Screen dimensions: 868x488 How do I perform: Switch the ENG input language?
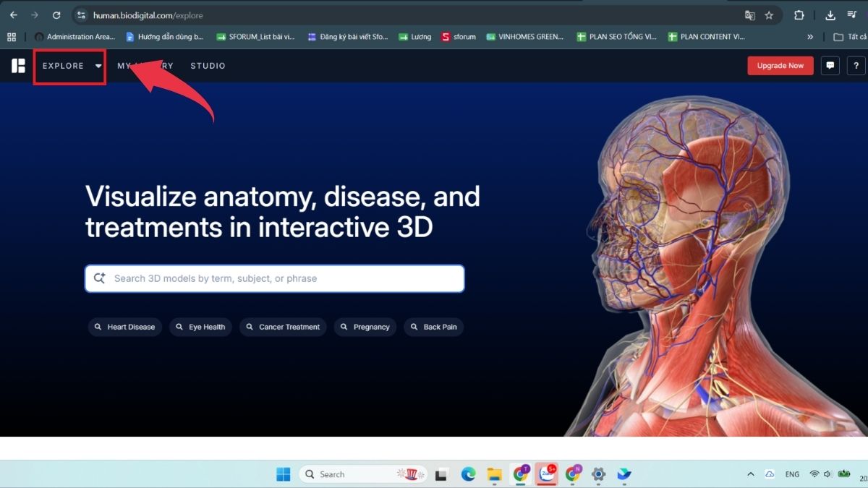click(x=792, y=474)
